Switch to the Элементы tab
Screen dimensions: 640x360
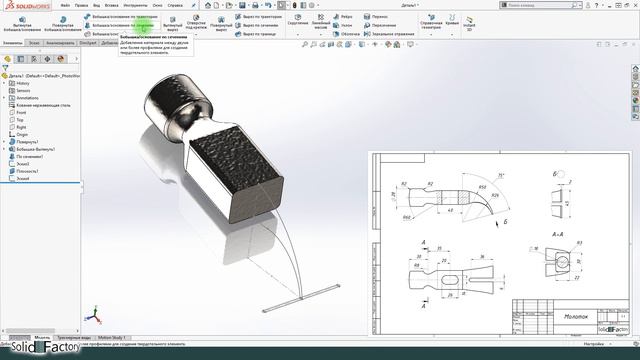(x=13, y=43)
